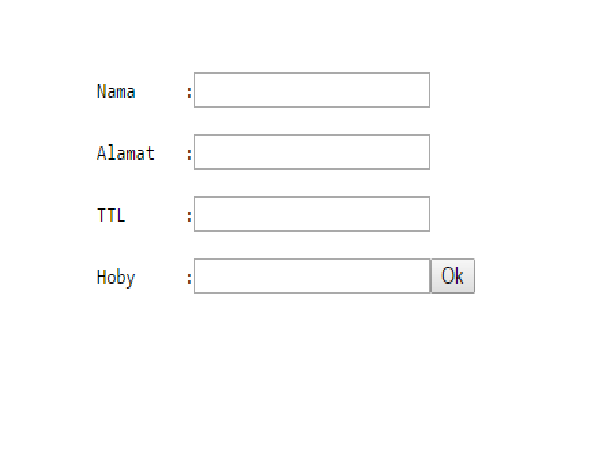
Task: Place cursor in the topmost text box
Action: click(311, 90)
